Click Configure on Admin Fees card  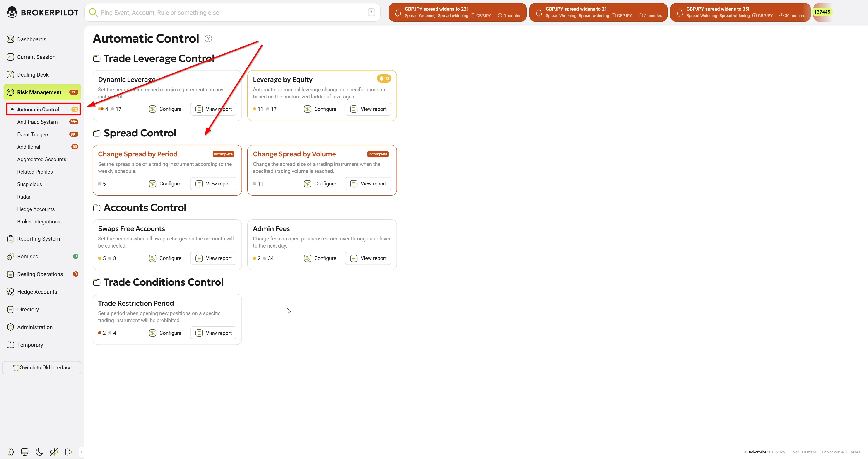click(x=320, y=258)
